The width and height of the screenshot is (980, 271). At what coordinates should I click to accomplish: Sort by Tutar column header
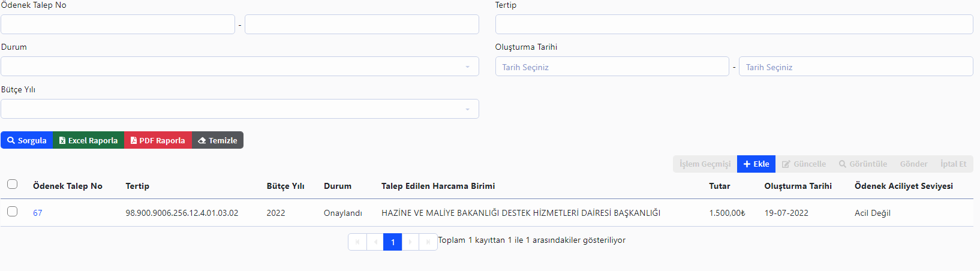[x=719, y=186]
